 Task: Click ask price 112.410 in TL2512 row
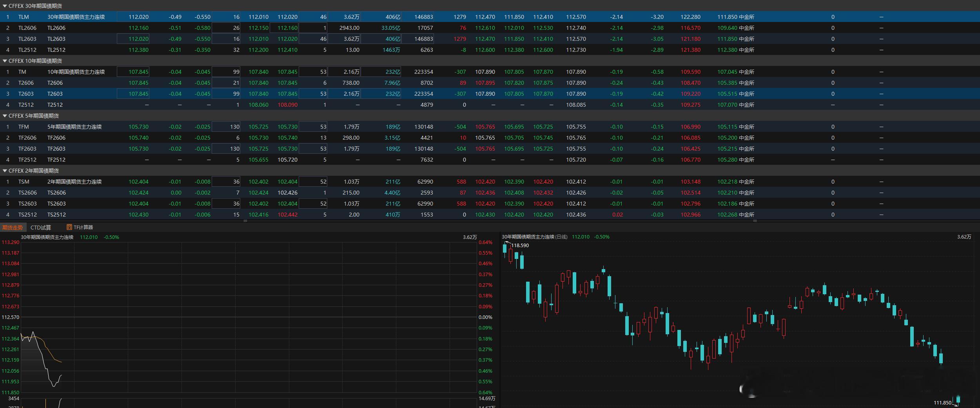point(287,50)
